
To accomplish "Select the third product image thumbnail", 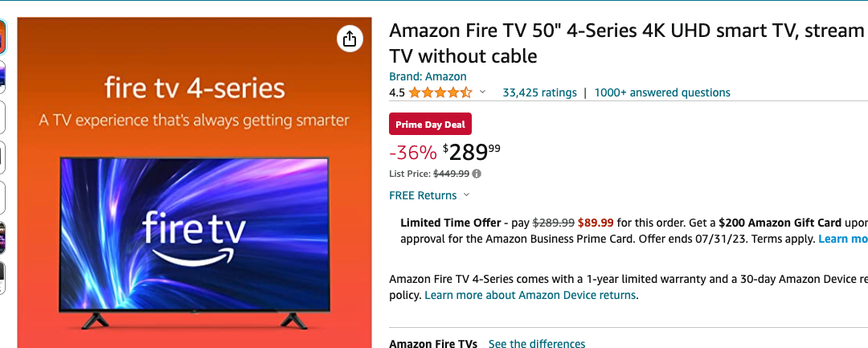I will click(x=2, y=116).
